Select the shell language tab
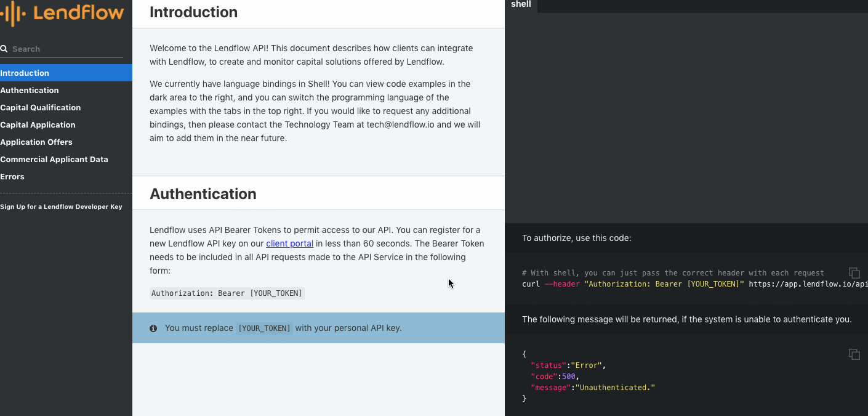This screenshot has height=416, width=868. tap(521, 5)
